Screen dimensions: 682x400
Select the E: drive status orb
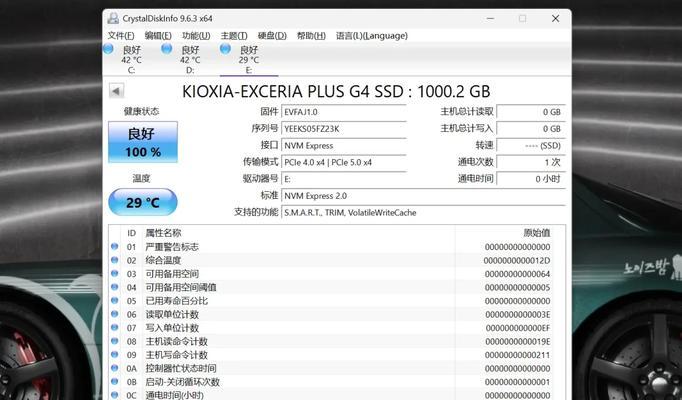[225, 49]
